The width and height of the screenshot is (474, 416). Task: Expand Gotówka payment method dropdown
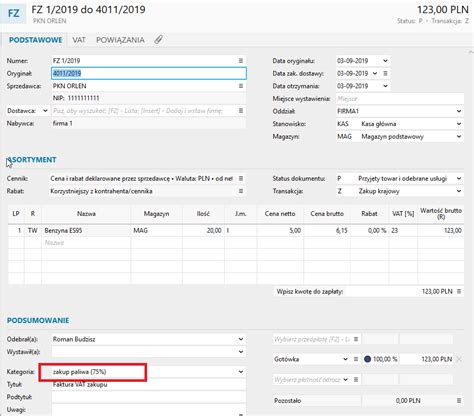click(x=345, y=359)
